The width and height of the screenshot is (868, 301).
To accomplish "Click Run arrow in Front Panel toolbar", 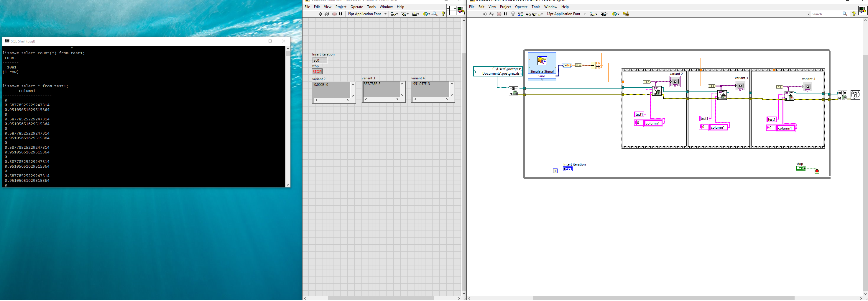I will (x=320, y=14).
